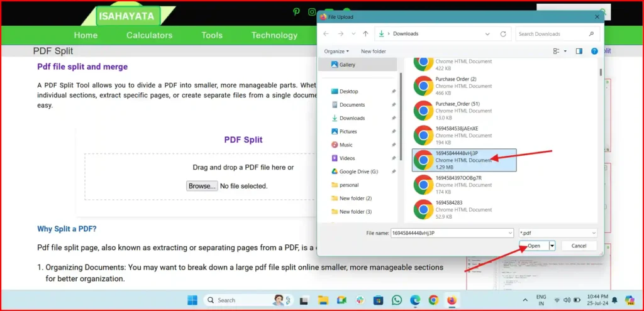Go up one folder level

click(x=365, y=34)
